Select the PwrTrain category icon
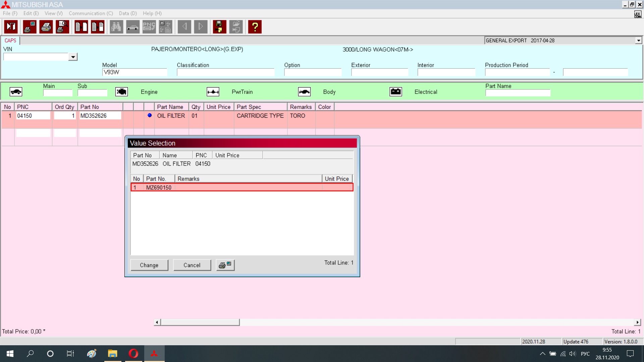 point(213,92)
